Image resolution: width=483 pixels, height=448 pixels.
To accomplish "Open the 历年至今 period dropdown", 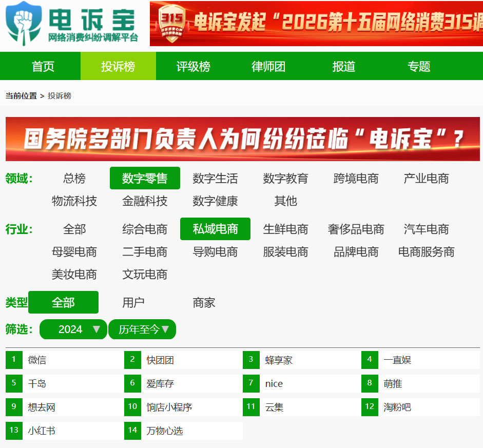I will [x=142, y=329].
